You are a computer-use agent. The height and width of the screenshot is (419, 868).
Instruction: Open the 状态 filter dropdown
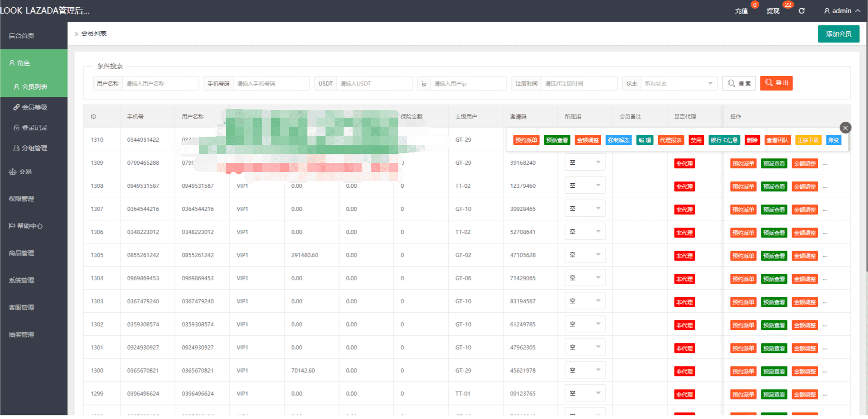[678, 84]
